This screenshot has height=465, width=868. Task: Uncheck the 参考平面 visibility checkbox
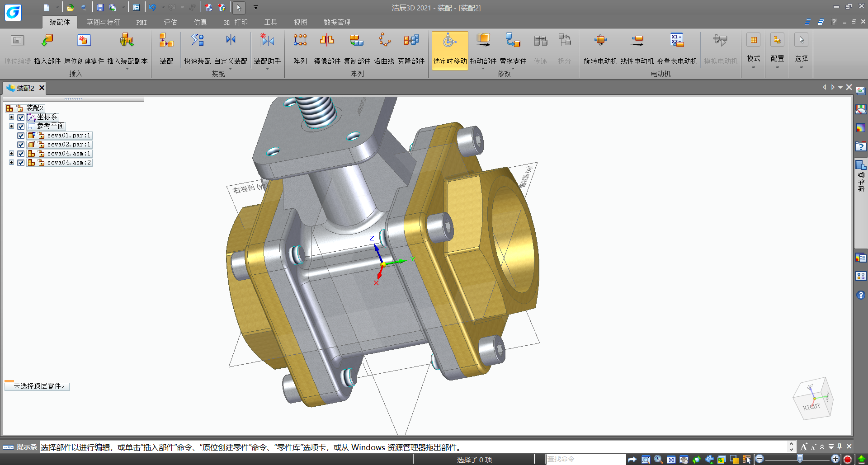(21, 127)
